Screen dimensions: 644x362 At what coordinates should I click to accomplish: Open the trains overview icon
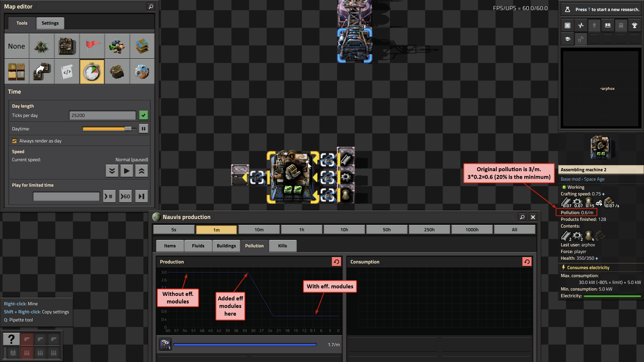coord(621,25)
